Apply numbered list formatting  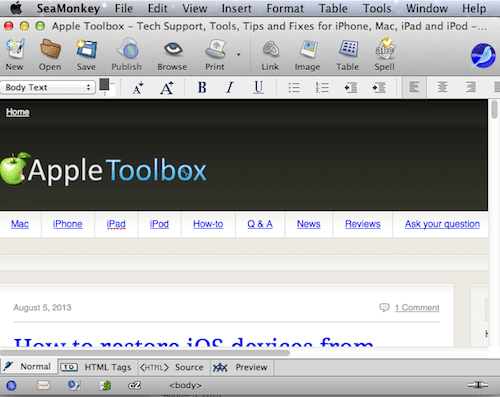(322, 87)
